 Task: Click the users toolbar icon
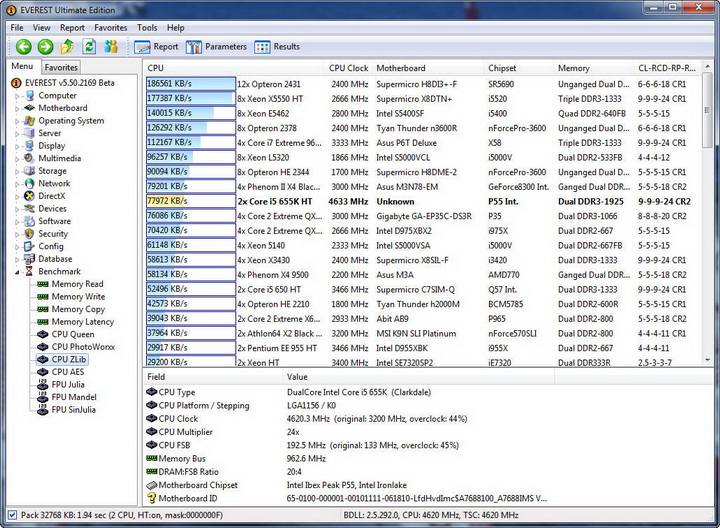[x=111, y=46]
